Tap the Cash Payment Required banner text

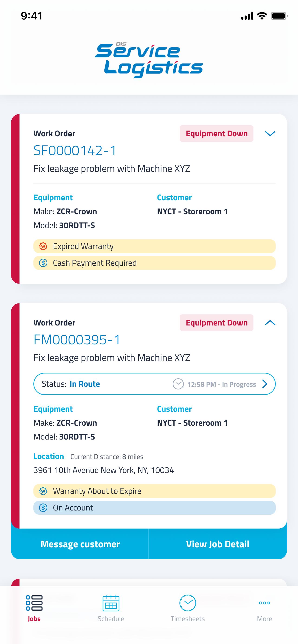coord(95,263)
